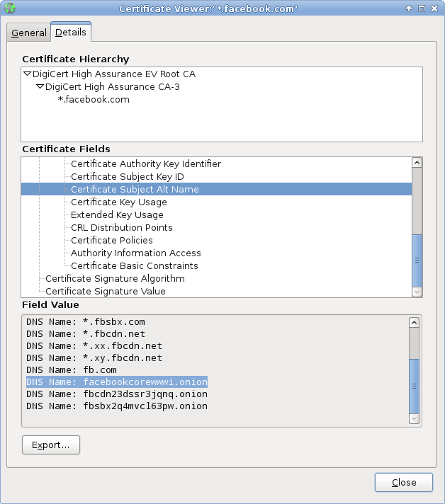Viewport: 445px width, 504px height.
Task: Open the Export... dialog
Action: [x=51, y=445]
